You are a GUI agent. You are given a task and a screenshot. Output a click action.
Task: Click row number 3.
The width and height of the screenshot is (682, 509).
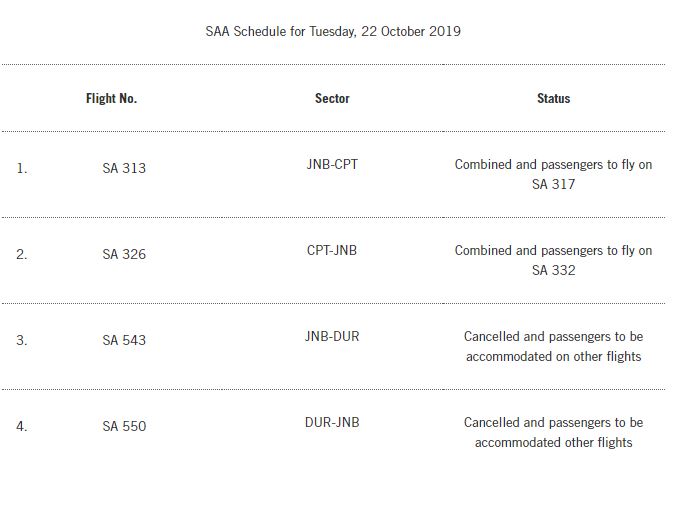(22, 340)
